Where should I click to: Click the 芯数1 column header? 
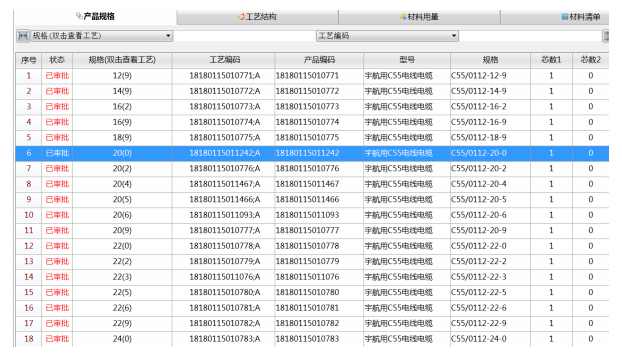551,60
